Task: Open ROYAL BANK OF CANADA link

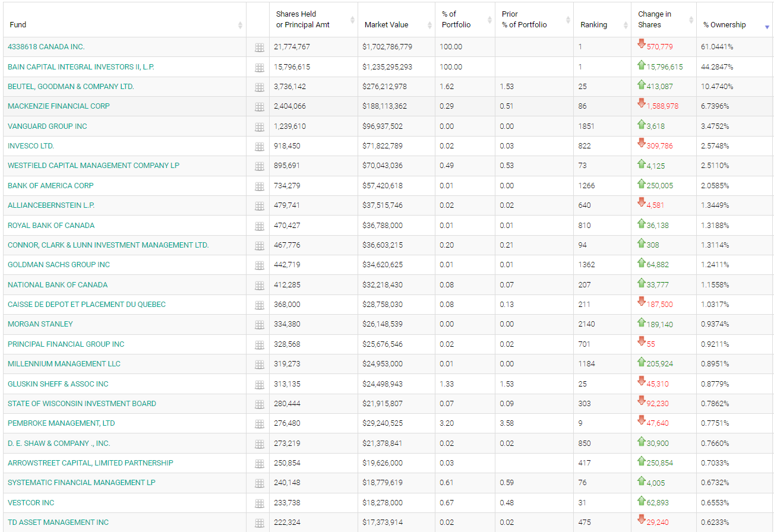Action: (51, 226)
